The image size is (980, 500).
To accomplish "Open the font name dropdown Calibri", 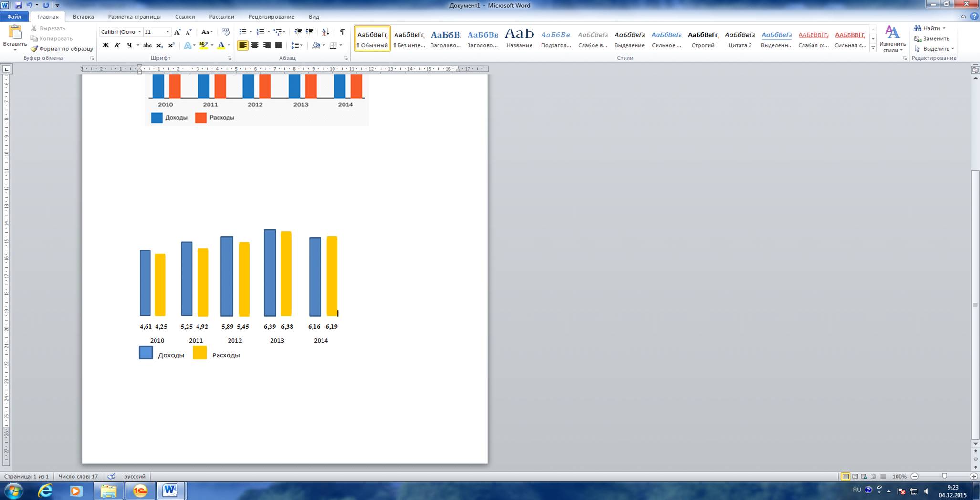I will click(x=139, y=32).
